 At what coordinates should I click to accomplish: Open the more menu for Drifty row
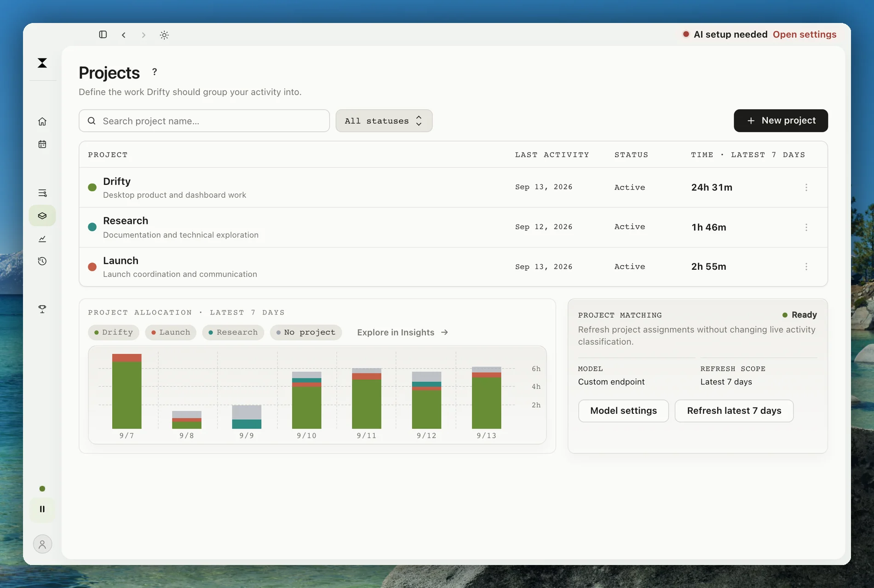[x=806, y=188]
